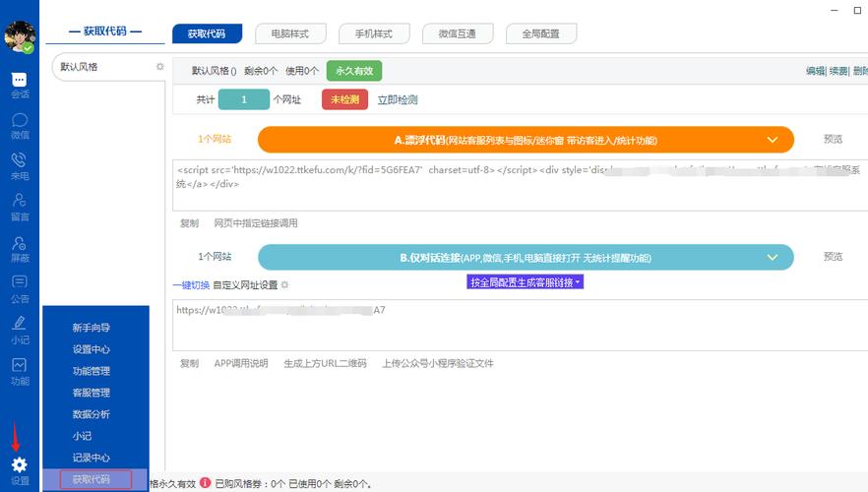Click the website count field showing 1
The width and height of the screenshot is (868, 492).
coord(244,99)
